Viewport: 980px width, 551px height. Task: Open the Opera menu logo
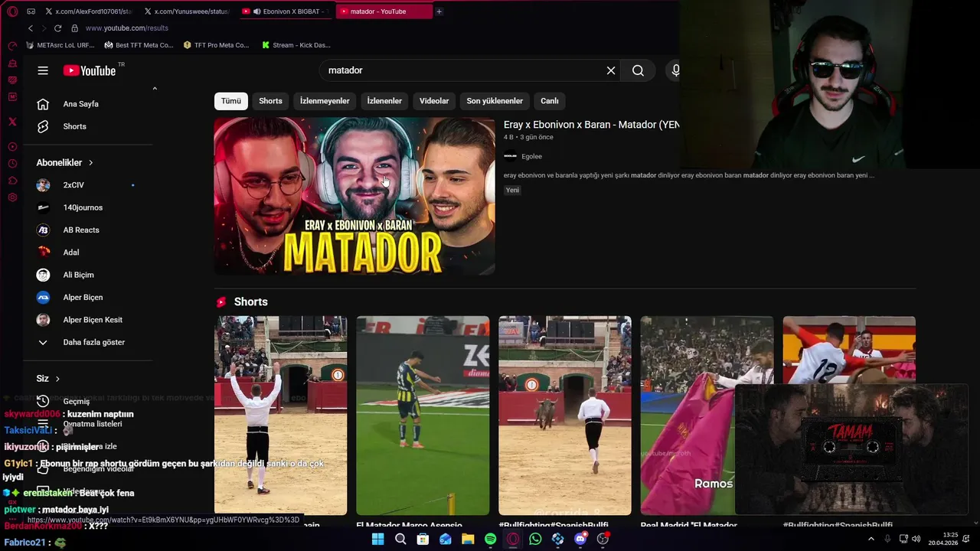point(12,11)
